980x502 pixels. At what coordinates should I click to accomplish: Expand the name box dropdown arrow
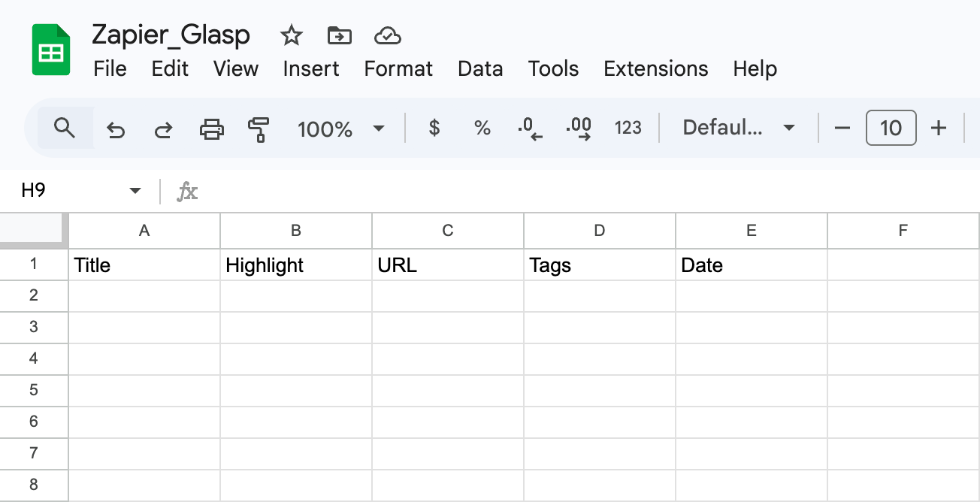(x=135, y=191)
